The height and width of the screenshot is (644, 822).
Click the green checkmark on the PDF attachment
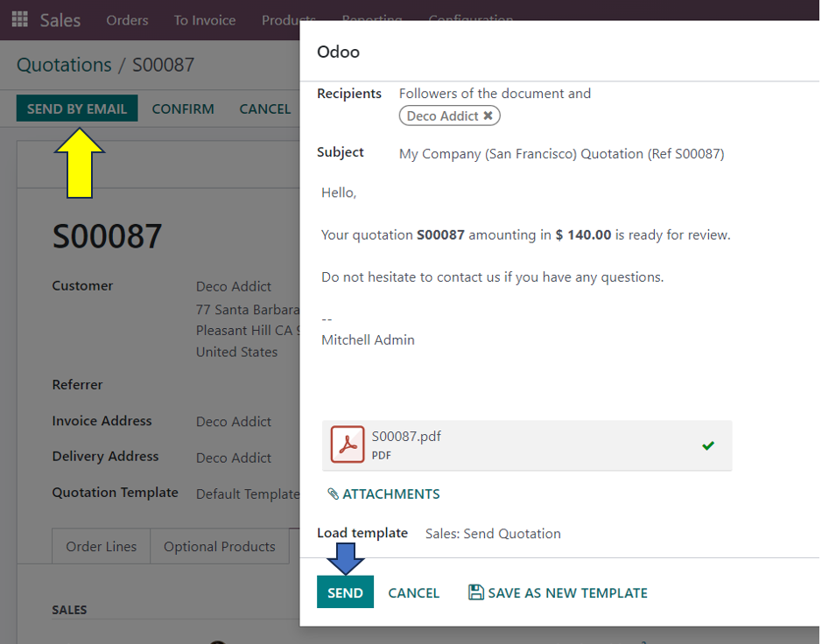(x=707, y=445)
